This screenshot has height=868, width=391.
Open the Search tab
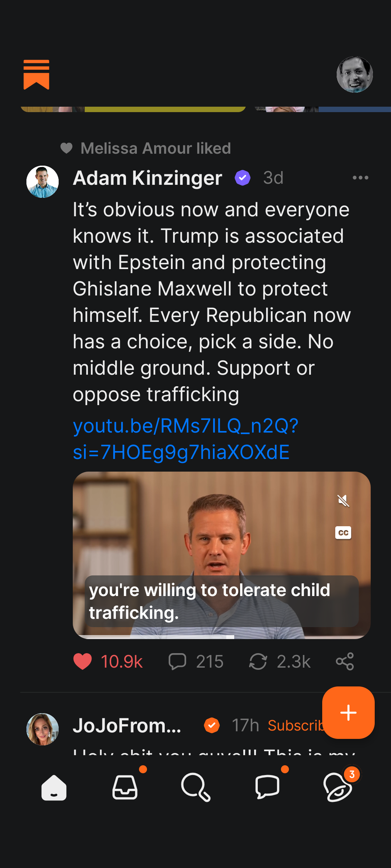195,787
